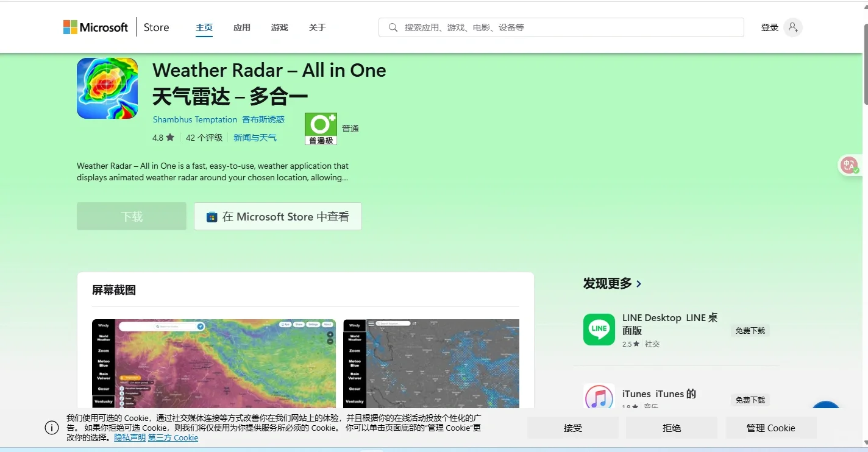The height and width of the screenshot is (452, 868).
Task: Click the iTunes app icon
Action: pyautogui.click(x=599, y=397)
